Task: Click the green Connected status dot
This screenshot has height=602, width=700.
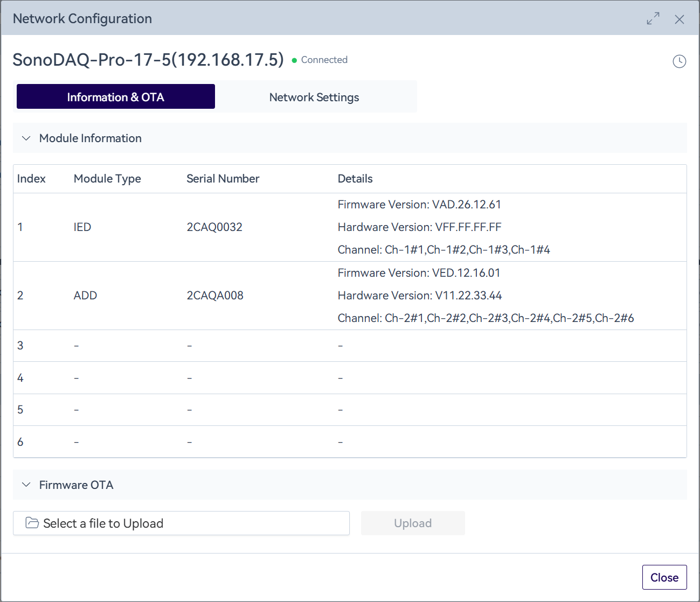Action: point(294,60)
